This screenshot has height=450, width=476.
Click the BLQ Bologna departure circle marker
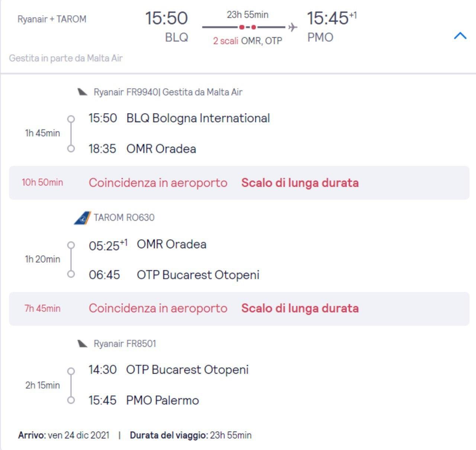(x=71, y=119)
